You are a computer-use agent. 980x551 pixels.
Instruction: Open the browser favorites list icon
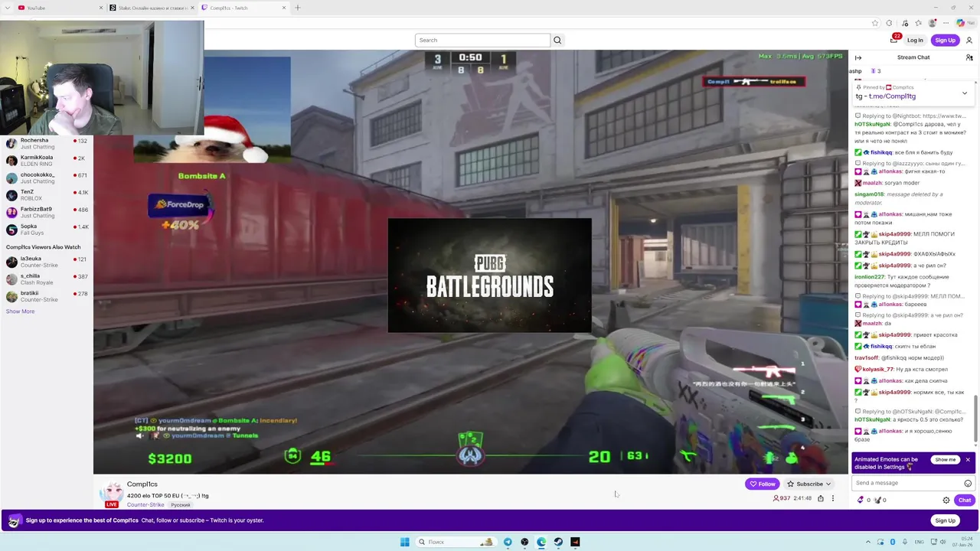[918, 23]
